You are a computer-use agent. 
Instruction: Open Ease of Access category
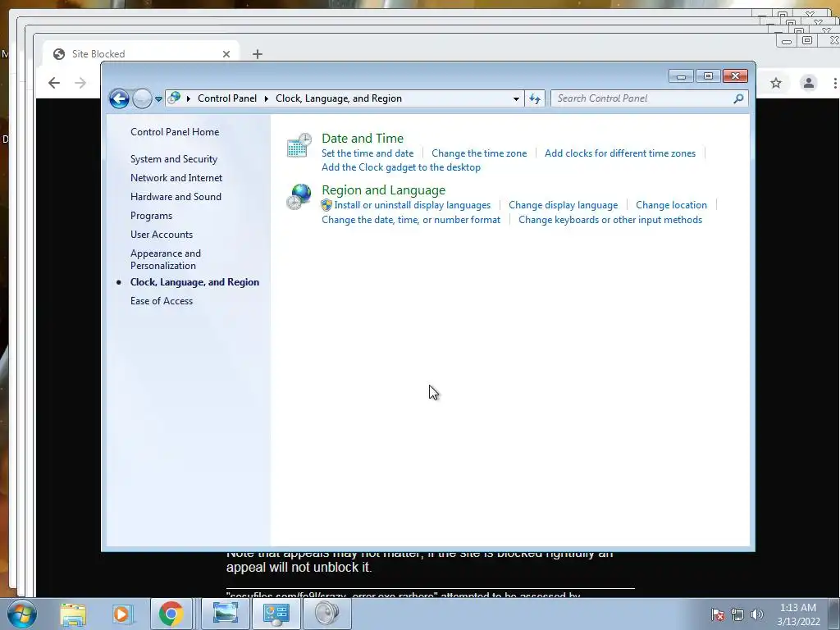click(x=162, y=301)
